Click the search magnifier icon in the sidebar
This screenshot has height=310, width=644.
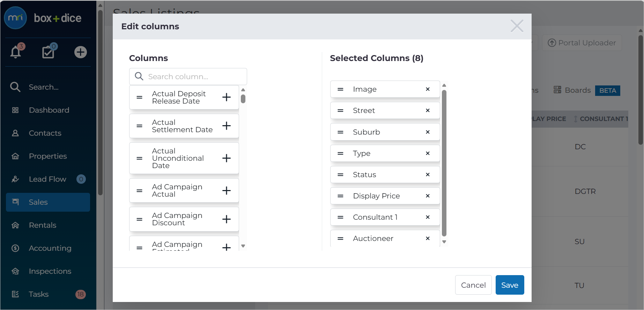tap(15, 87)
